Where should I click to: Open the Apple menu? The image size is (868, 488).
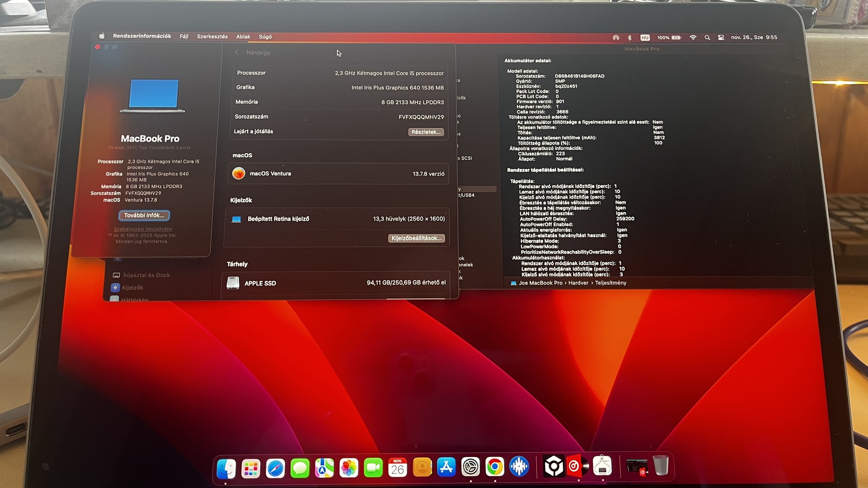point(102,36)
